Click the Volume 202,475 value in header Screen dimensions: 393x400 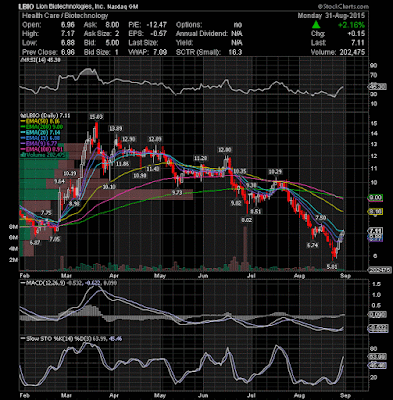point(338,52)
